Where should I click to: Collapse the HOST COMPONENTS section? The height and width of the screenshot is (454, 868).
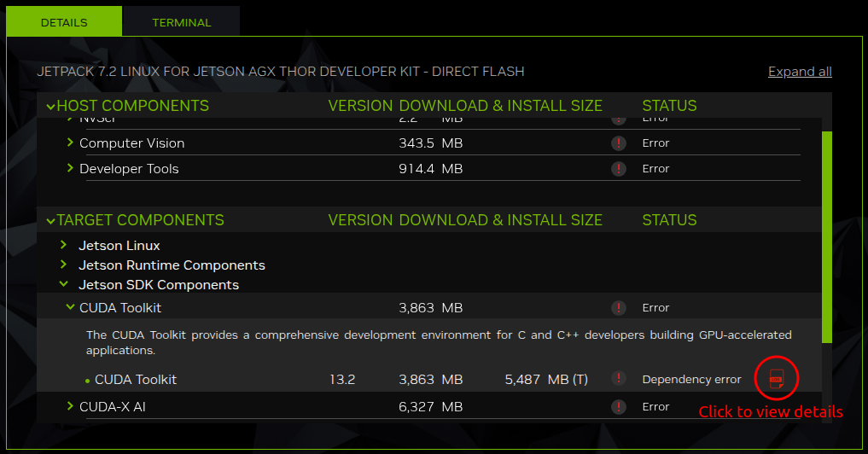(x=51, y=107)
